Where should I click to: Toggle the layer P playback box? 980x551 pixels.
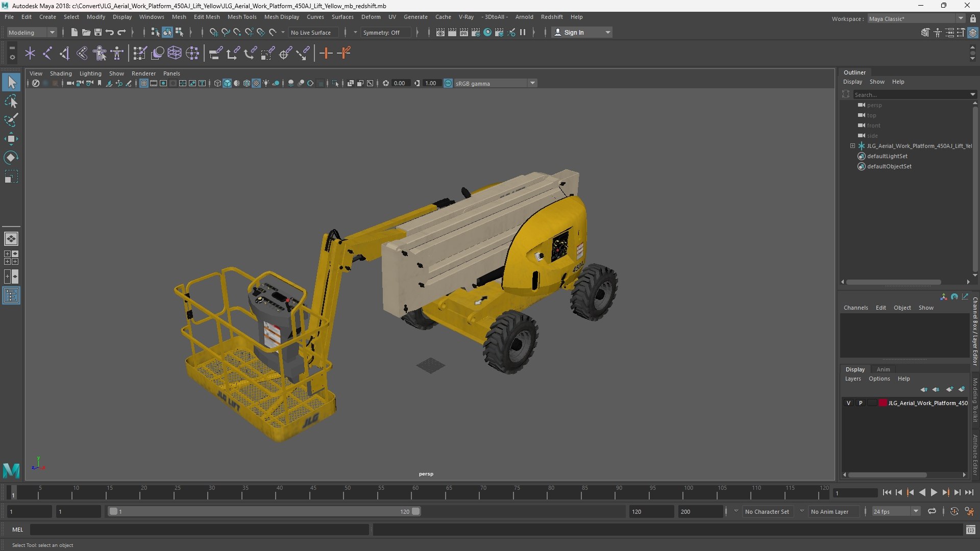tap(861, 403)
